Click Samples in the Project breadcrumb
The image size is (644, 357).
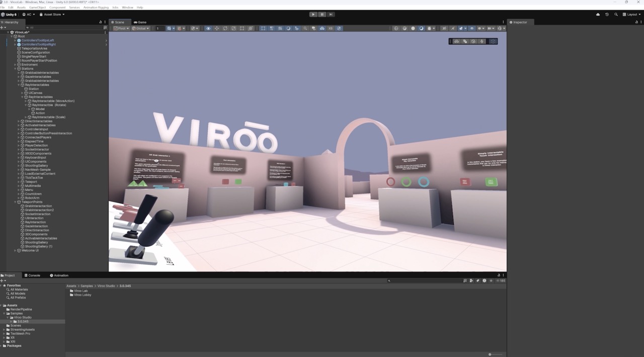(x=87, y=286)
